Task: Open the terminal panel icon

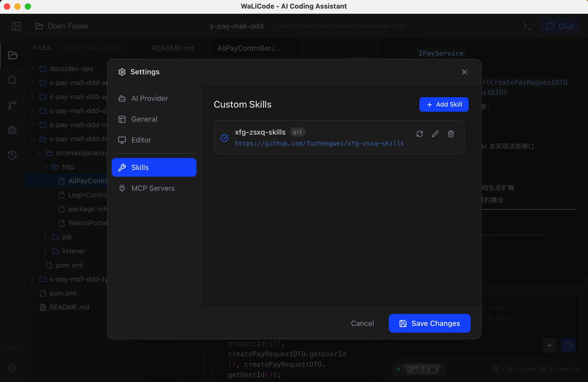Action: 527,26
